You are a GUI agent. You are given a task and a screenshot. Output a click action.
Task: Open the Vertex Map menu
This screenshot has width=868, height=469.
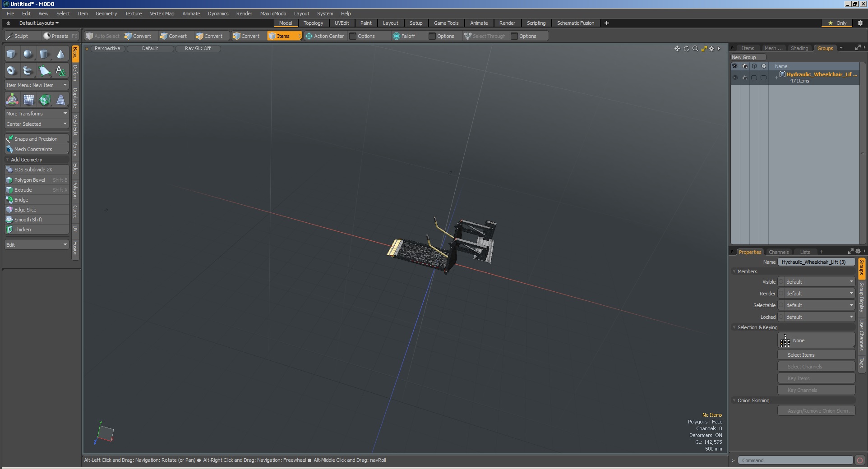(x=162, y=14)
